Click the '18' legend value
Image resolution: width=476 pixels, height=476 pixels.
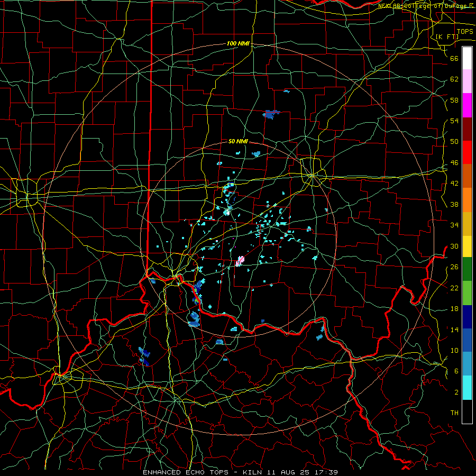[454, 309]
